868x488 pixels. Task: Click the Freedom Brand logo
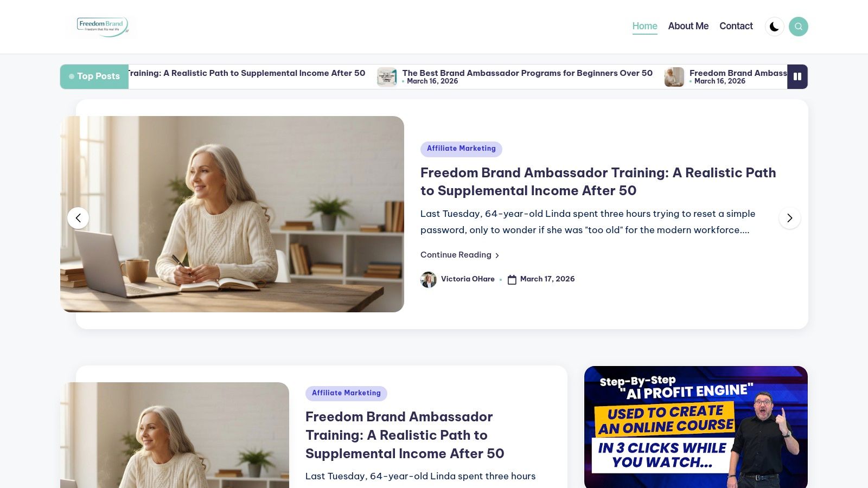point(103,27)
